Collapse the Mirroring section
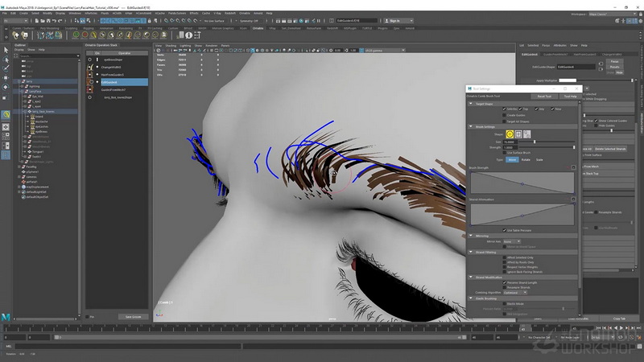 pos(471,236)
